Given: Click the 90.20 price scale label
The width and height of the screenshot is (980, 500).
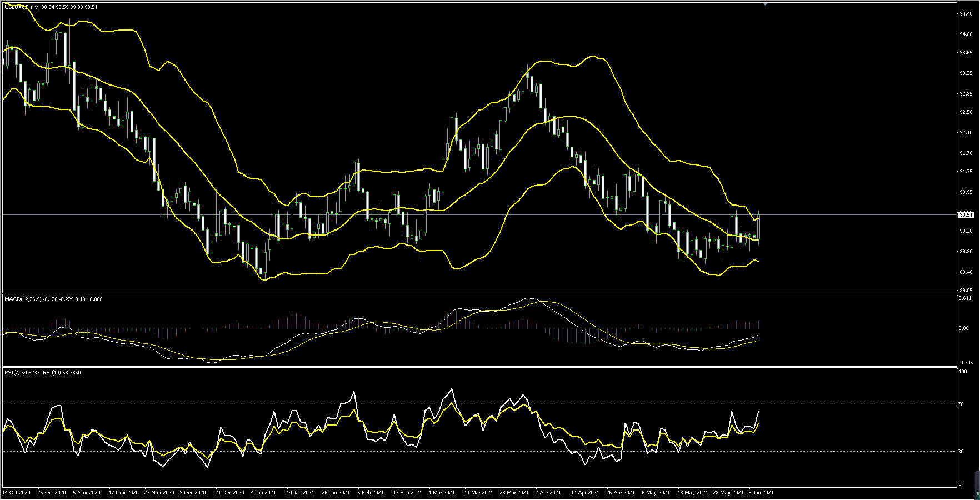Looking at the screenshot, I should tap(966, 231).
